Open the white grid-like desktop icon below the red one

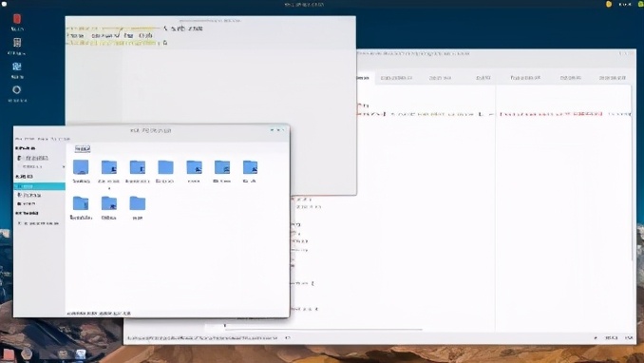point(17,43)
